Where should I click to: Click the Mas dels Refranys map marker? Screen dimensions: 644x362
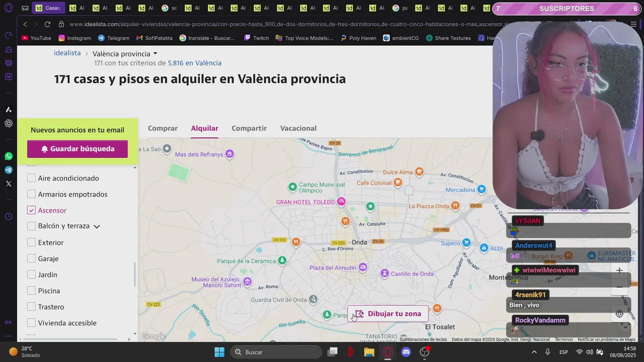(229, 154)
